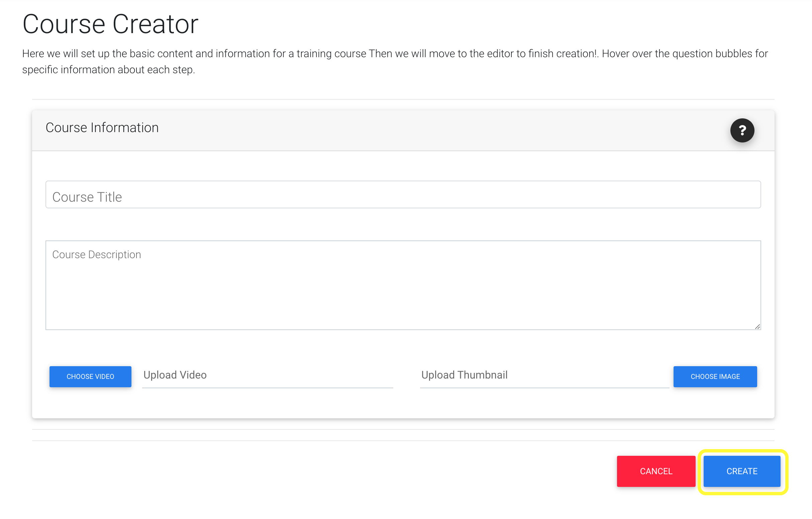This screenshot has width=812, height=519.
Task: Click the Course Information section title
Action: click(x=102, y=128)
